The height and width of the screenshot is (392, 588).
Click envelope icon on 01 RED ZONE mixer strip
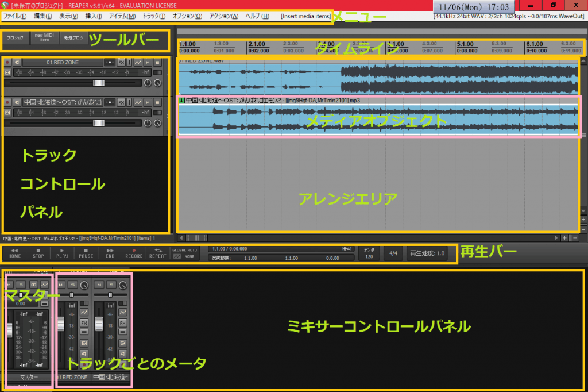(84, 313)
